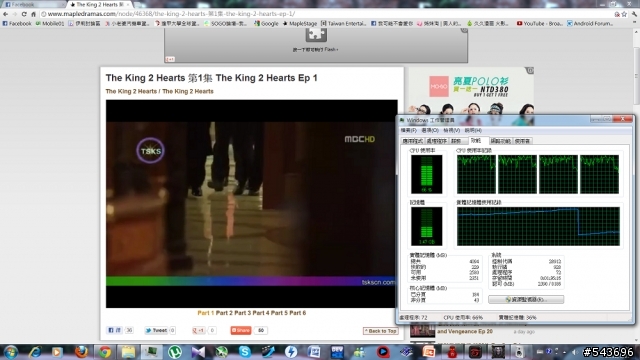Click the video player area

(251, 204)
